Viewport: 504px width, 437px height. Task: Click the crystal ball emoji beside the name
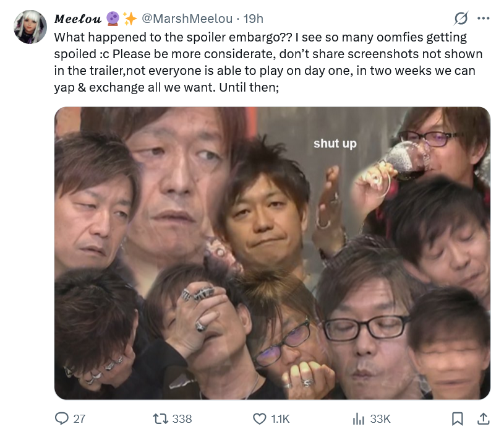click(113, 19)
